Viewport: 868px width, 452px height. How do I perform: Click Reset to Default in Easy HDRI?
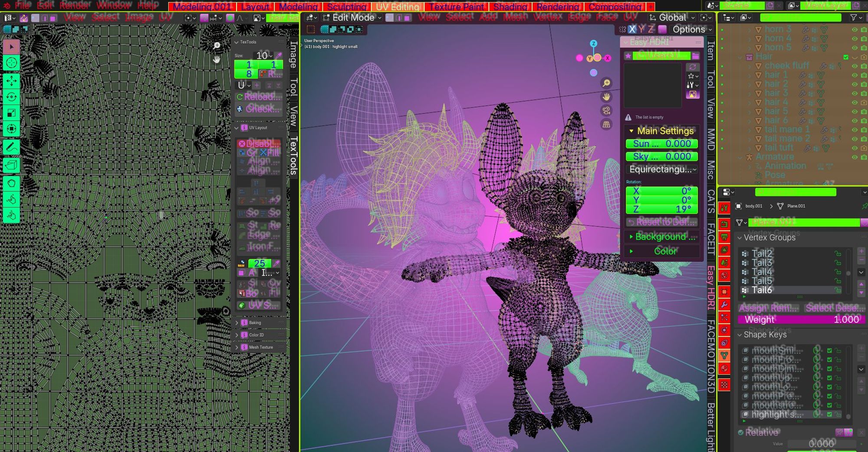coord(661,222)
